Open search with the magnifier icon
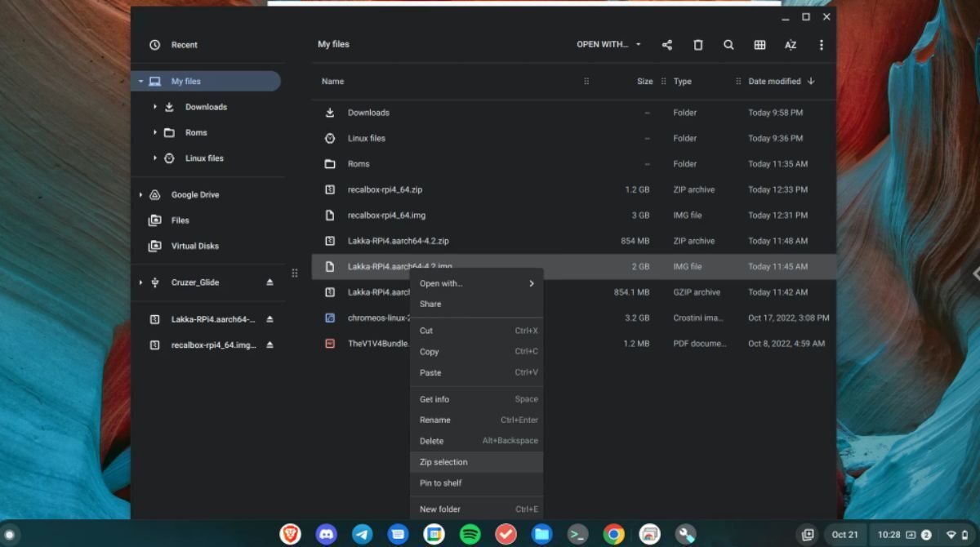 [x=728, y=45]
